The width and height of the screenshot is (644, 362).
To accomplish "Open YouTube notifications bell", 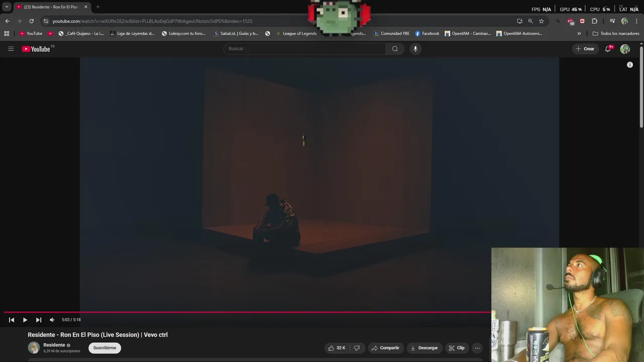I will (x=608, y=49).
